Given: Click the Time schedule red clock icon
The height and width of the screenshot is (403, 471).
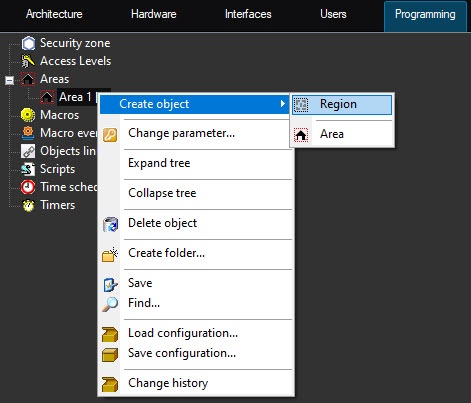Looking at the screenshot, I should tap(28, 187).
